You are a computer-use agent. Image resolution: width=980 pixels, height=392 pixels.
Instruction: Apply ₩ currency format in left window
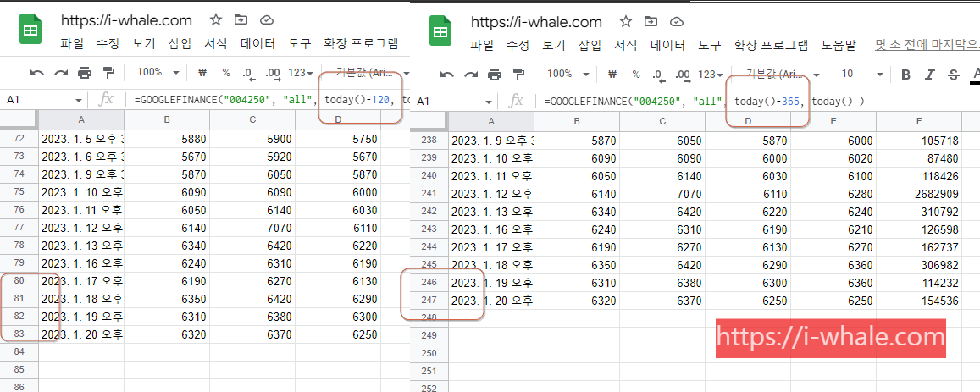pyautogui.click(x=202, y=73)
